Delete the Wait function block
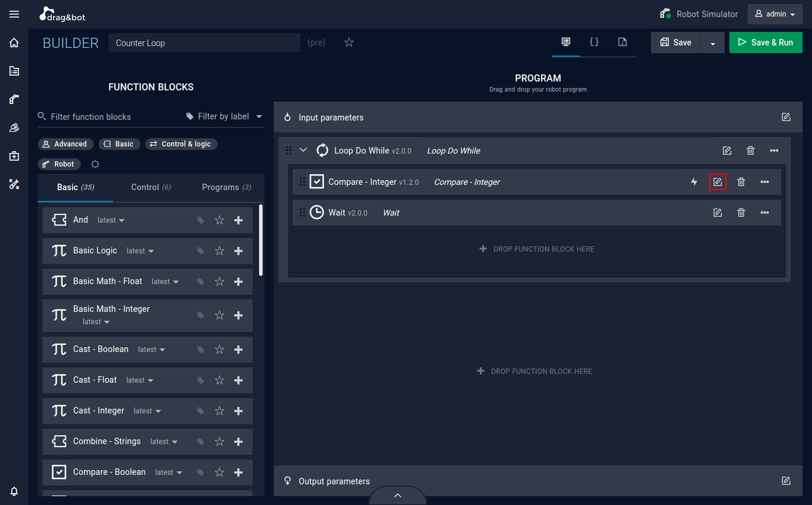Viewport: 812px width, 505px height. [x=741, y=213]
